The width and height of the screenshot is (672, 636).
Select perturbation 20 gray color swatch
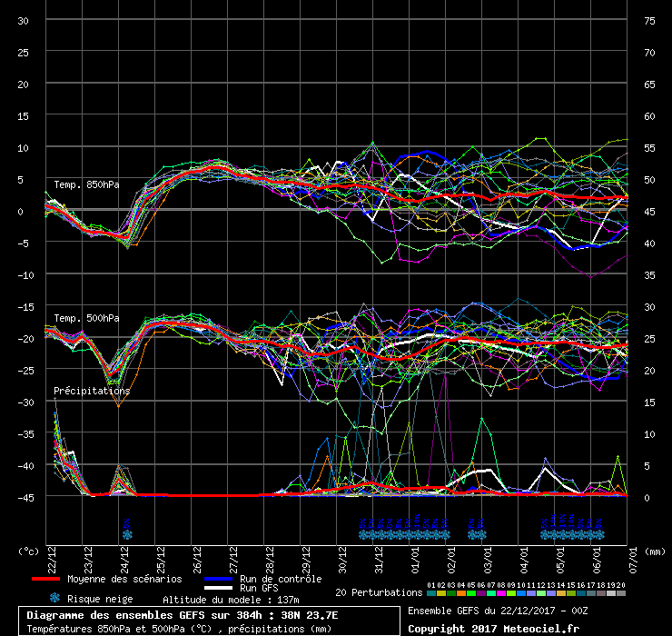tap(621, 593)
